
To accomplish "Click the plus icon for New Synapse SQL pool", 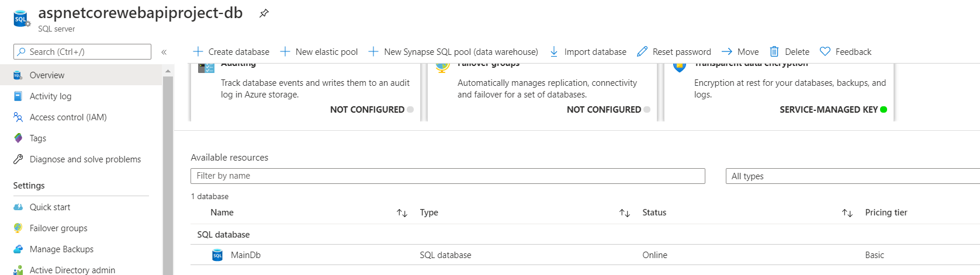I will click(x=373, y=51).
